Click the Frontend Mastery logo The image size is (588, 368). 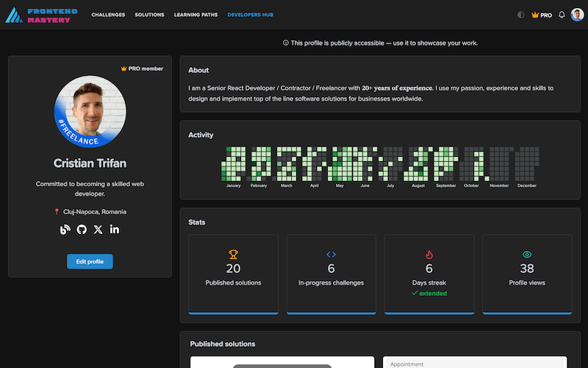(39, 15)
